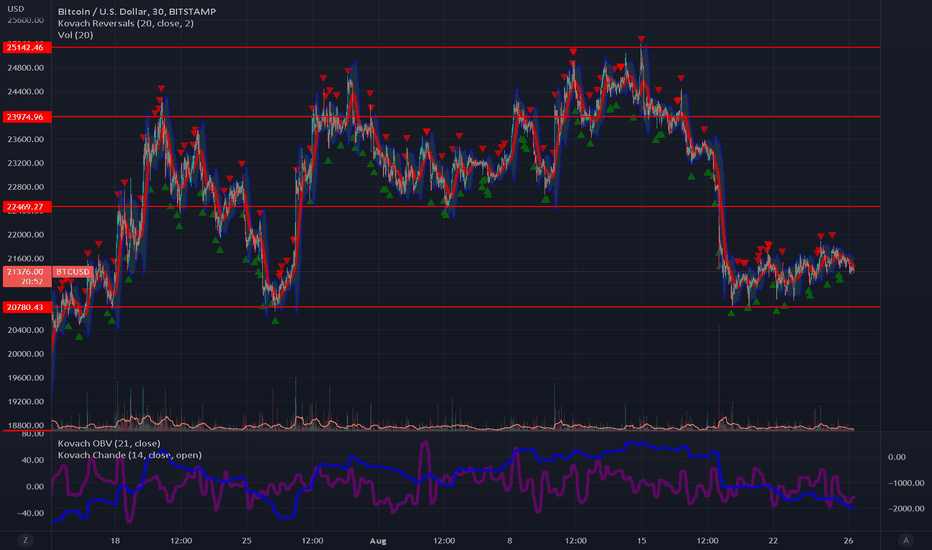Click the 18 date on time axis

pyautogui.click(x=115, y=541)
